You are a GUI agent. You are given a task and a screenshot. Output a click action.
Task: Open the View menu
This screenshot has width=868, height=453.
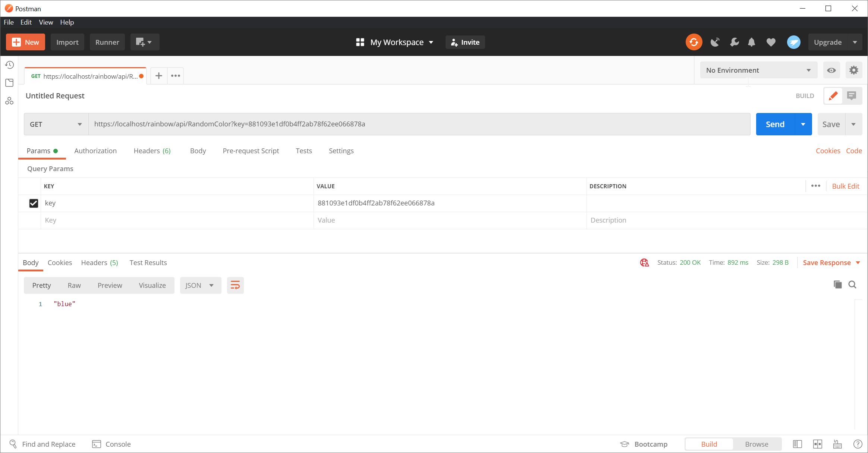pos(46,22)
